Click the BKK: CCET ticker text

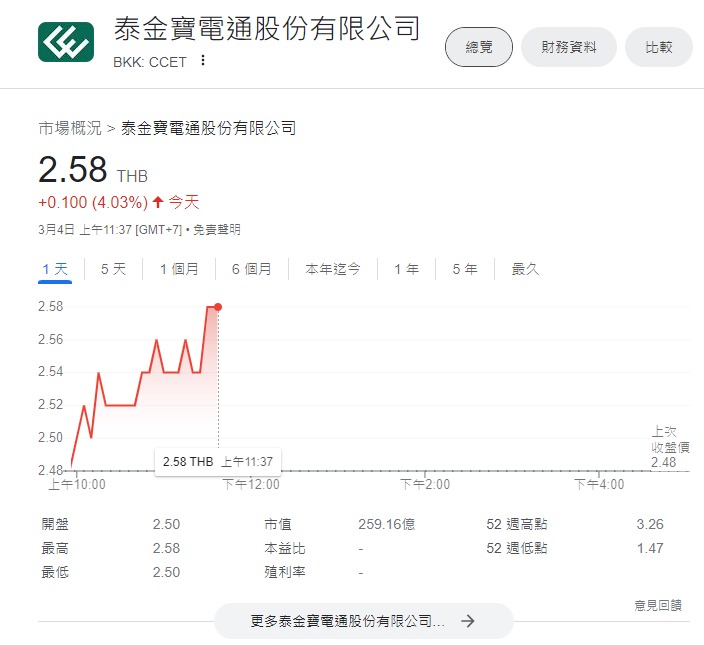pos(150,62)
